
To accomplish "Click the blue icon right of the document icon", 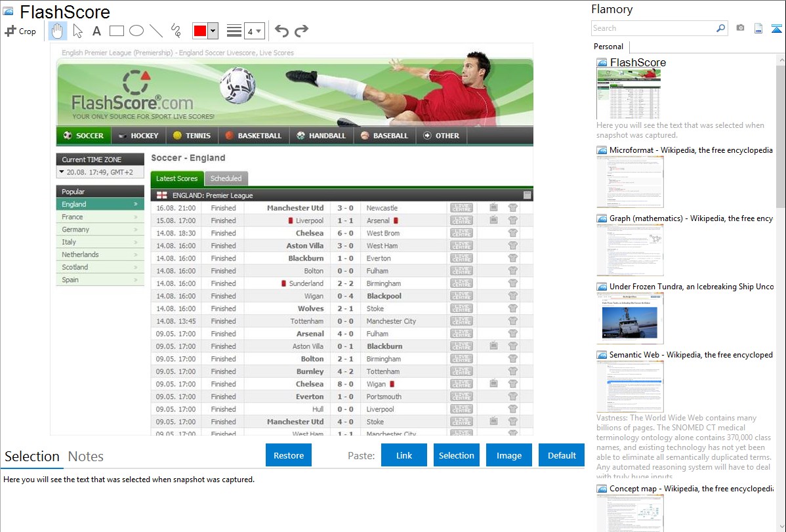I will (x=776, y=28).
